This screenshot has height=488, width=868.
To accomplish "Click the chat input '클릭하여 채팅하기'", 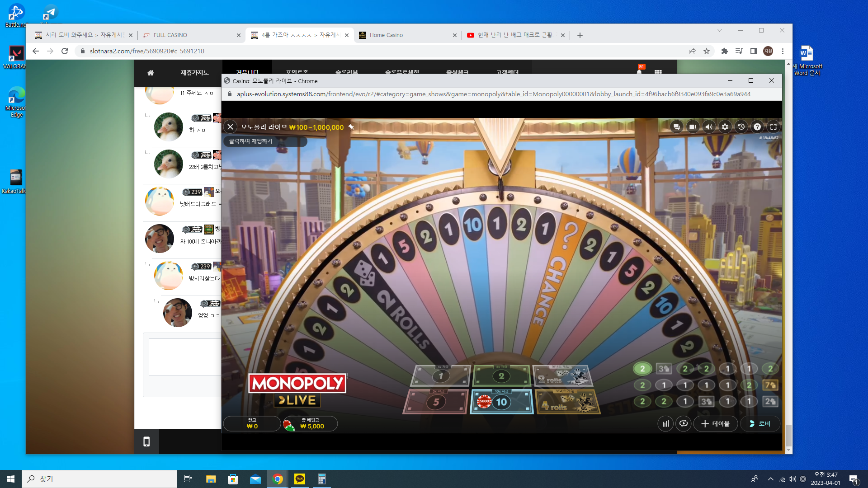I will click(265, 141).
